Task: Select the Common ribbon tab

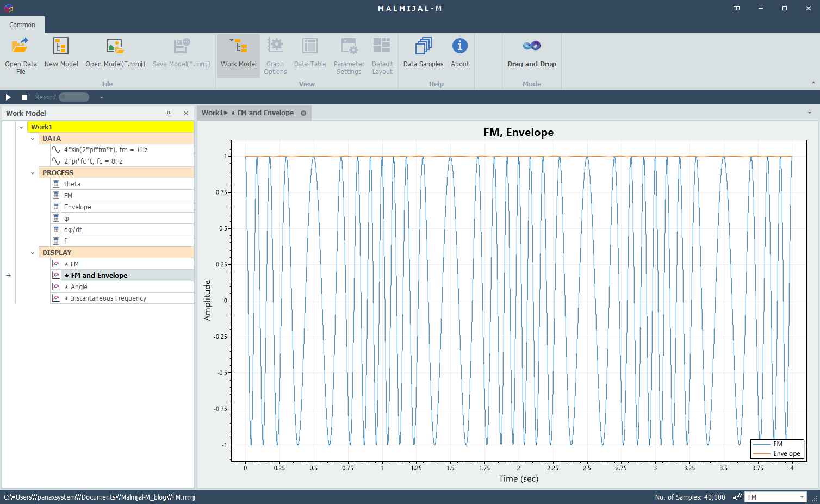Action: click(x=22, y=24)
